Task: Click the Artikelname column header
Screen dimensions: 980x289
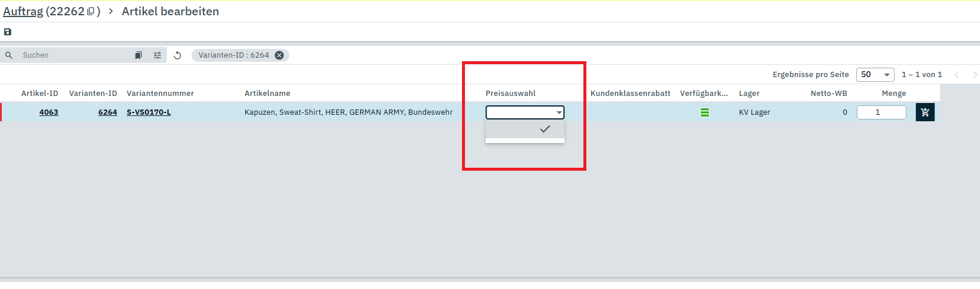Action: point(267,94)
